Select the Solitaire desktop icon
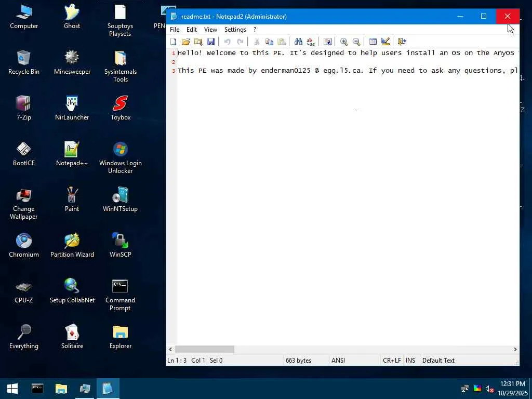The height and width of the screenshot is (399, 532). point(72,337)
